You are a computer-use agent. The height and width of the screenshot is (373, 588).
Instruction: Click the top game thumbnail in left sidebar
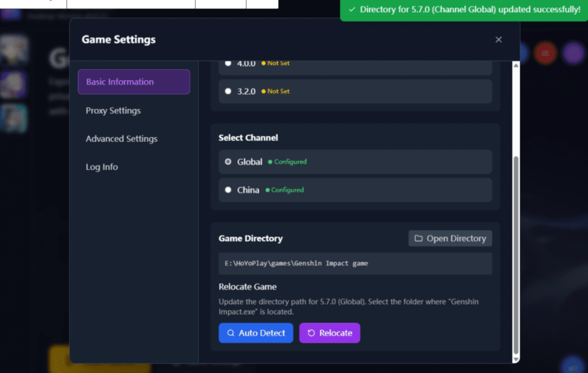[13, 49]
